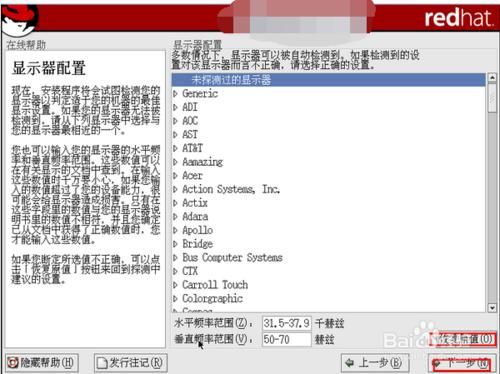Click the monitor list scrollbar thumb
Screen dimensions: 500x374
click(492, 98)
